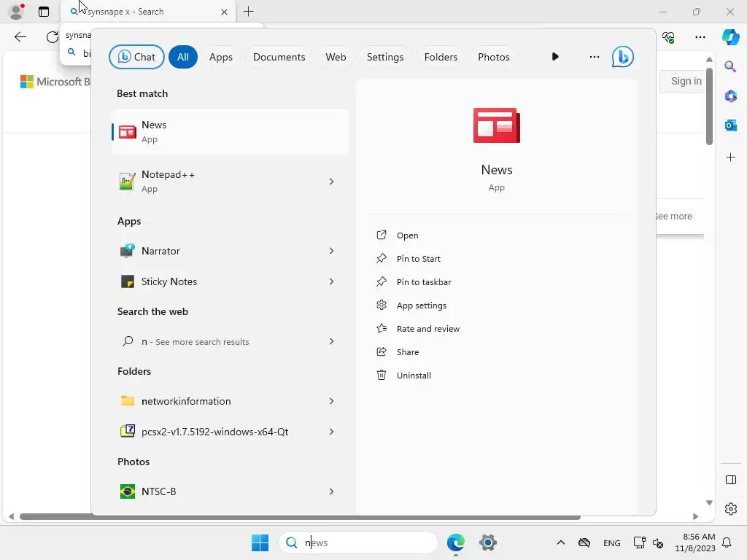Select Sticky Notes app result
Viewport: 747px width, 560px height.
230,281
